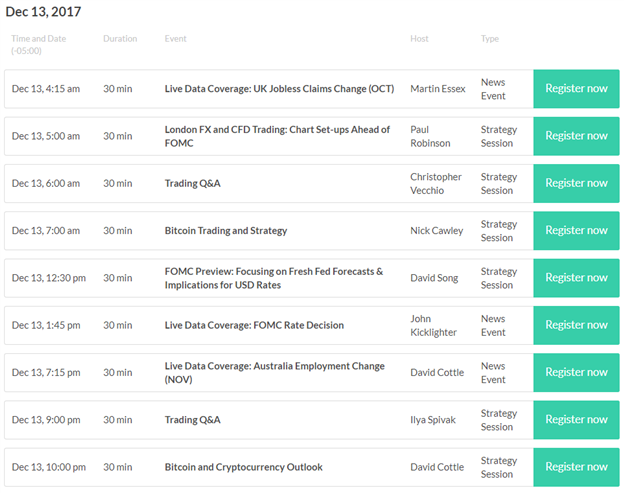Register for UK Jobless Claims Change event
The width and height of the screenshot is (624, 493).
576,89
